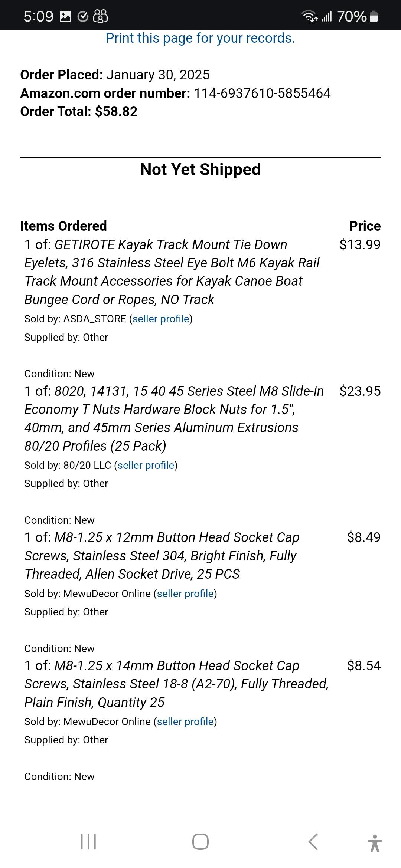Tap the Android recent apps icon
The image size is (401, 868).
pyautogui.click(x=88, y=842)
